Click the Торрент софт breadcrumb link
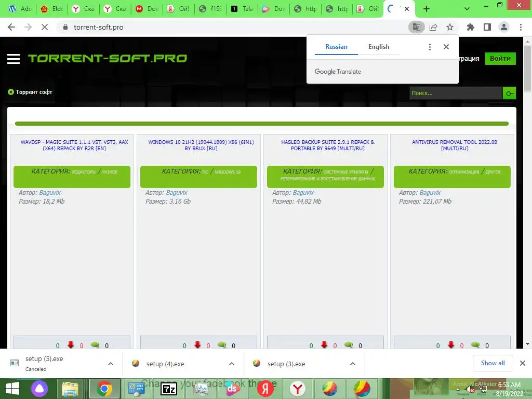This screenshot has height=399, width=532. tap(34, 92)
